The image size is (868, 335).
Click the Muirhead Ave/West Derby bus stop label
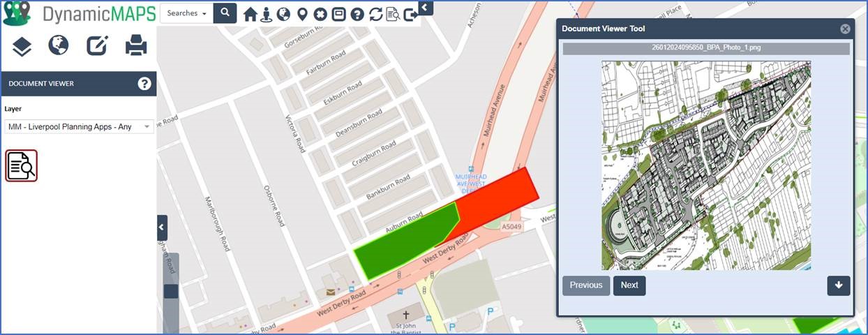(471, 184)
